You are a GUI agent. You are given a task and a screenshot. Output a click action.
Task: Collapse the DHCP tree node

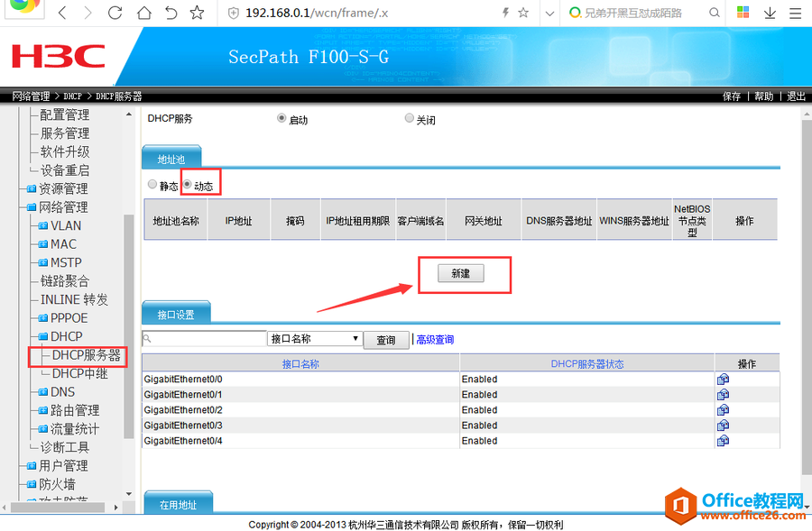(43, 337)
